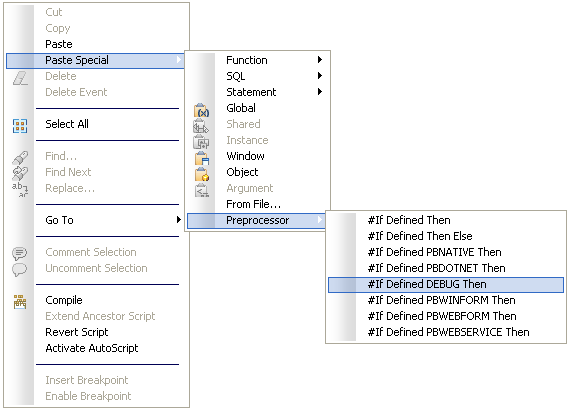This screenshot has width=567, height=408.
Task: Open the Go To submenu arrow
Action: pos(178,220)
